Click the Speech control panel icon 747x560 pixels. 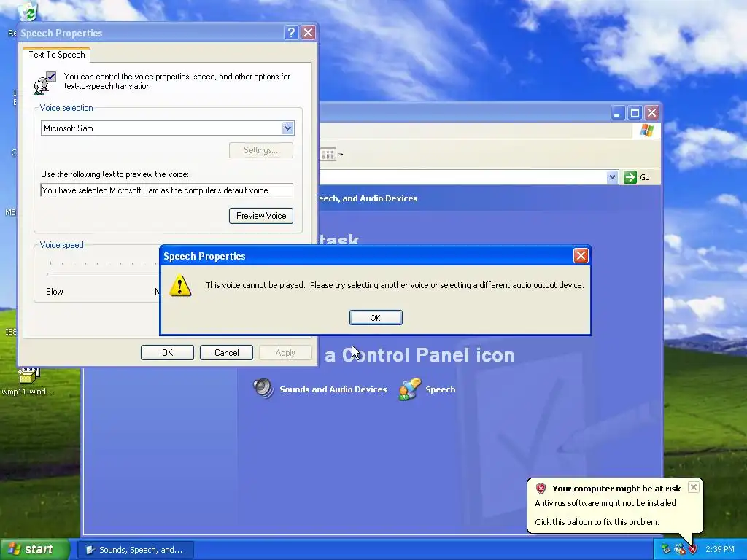point(410,389)
